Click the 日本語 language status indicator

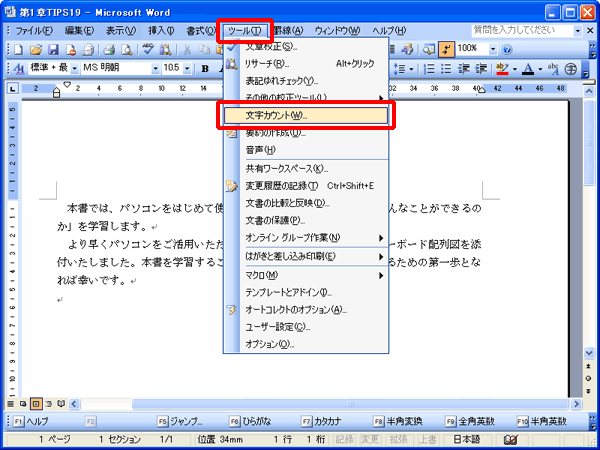pyautogui.click(x=466, y=440)
